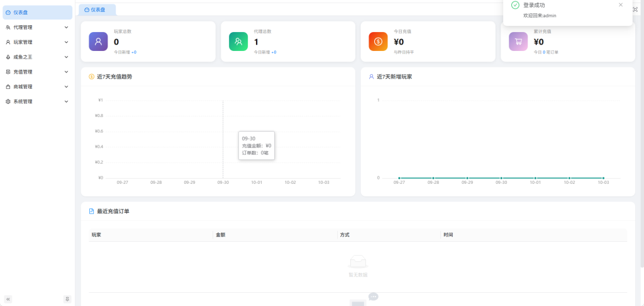Click the shop bag icon beside 商城管理

(x=8, y=87)
